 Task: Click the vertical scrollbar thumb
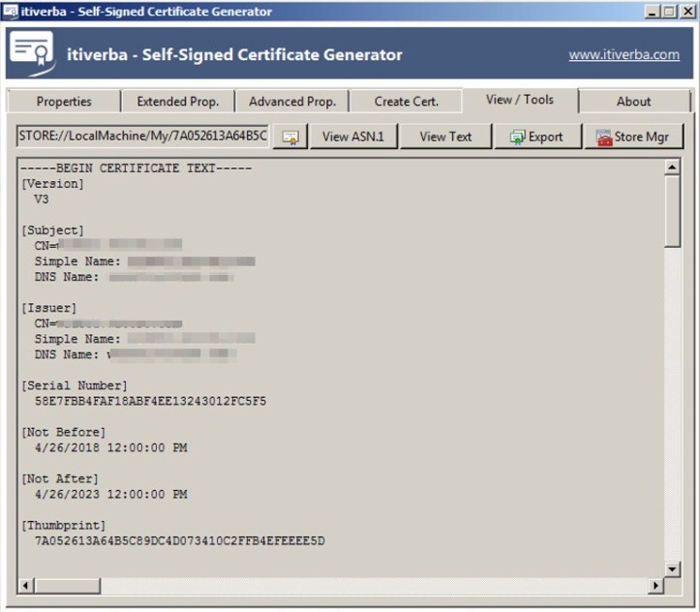[x=672, y=211]
